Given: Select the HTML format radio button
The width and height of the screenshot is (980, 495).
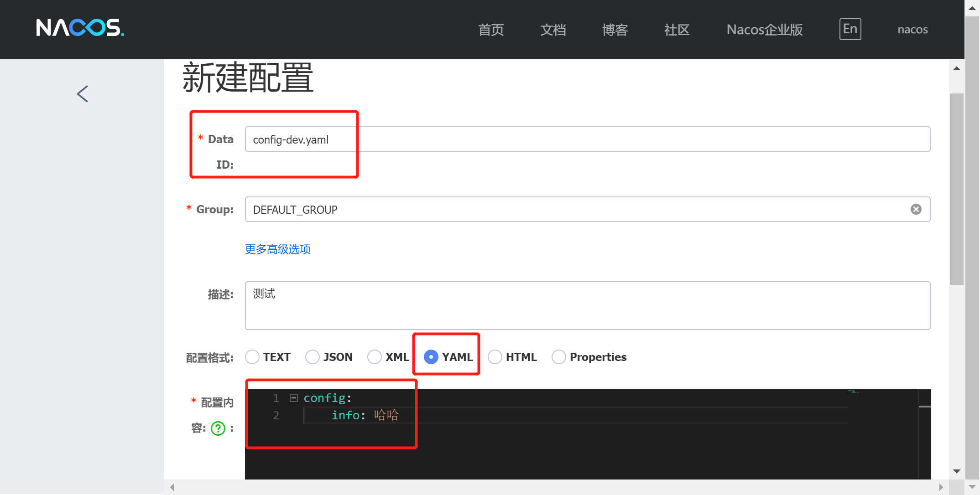Looking at the screenshot, I should pos(495,357).
